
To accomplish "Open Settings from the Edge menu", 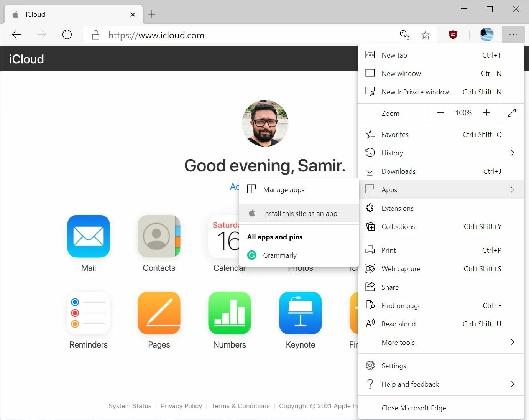I will pos(441,366).
